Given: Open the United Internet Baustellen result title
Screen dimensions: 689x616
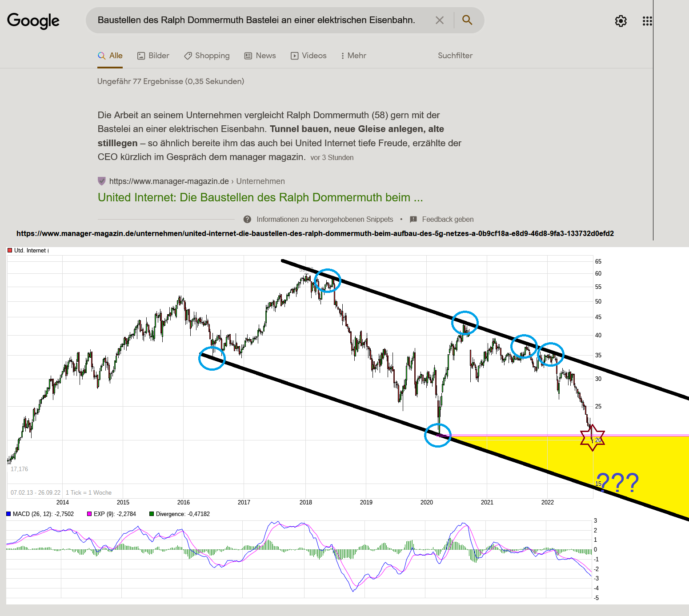Looking at the screenshot, I should (x=260, y=197).
